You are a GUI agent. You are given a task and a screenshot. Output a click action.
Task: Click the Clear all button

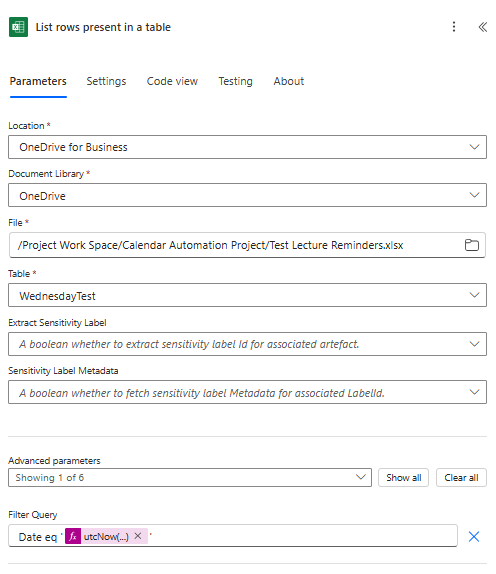pos(461,477)
